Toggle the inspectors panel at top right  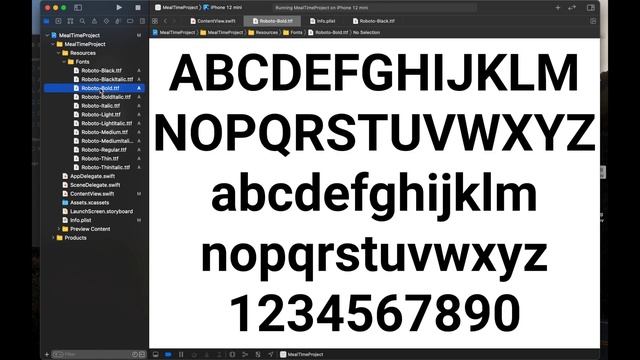591,7
